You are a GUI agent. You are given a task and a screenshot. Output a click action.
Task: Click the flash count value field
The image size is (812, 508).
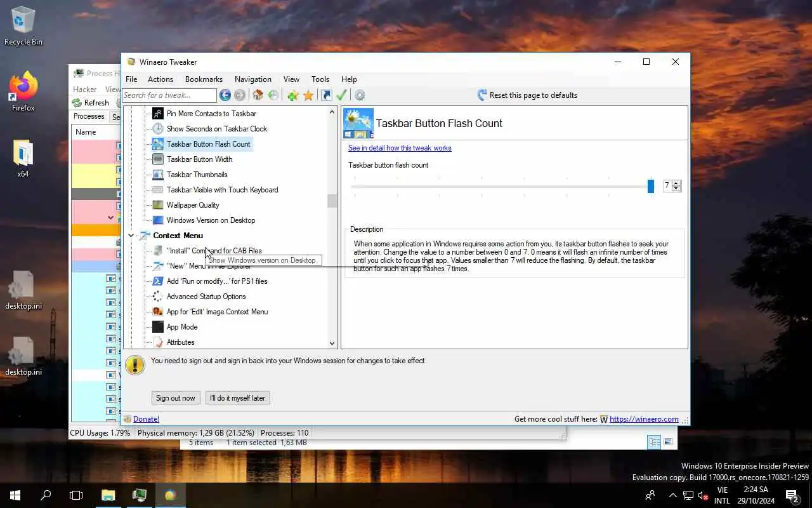click(x=667, y=186)
